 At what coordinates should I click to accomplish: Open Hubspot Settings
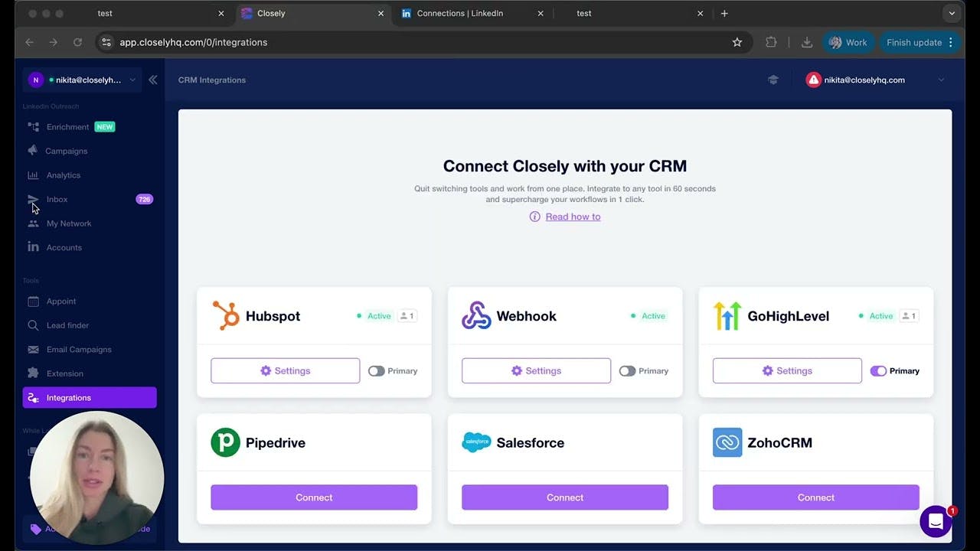coord(285,370)
